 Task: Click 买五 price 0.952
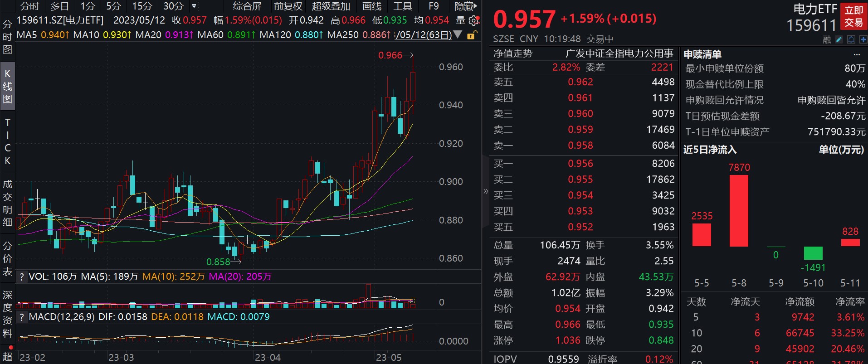[580, 227]
